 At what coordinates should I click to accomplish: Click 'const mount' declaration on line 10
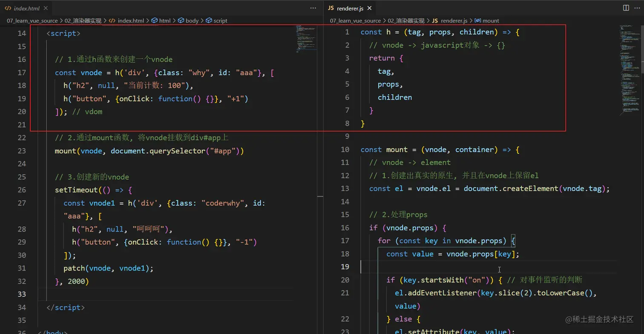pos(384,150)
